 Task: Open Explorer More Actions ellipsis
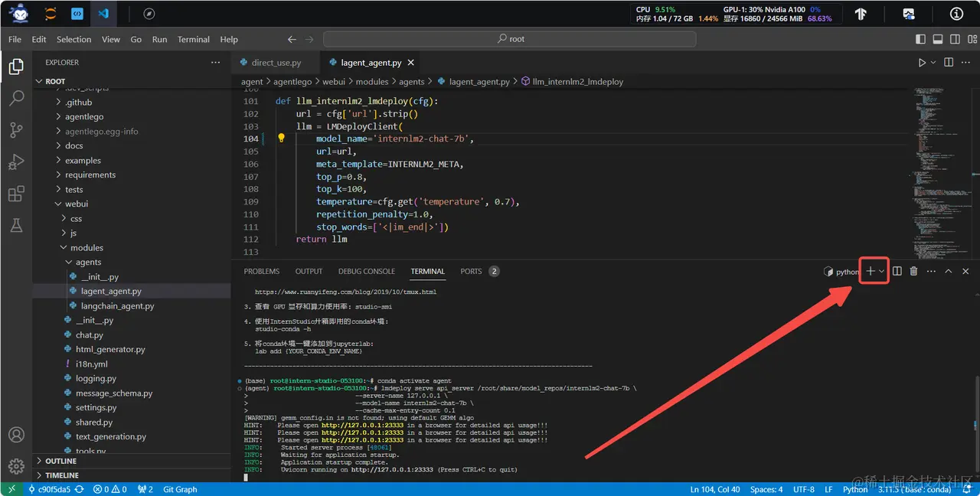tap(216, 63)
